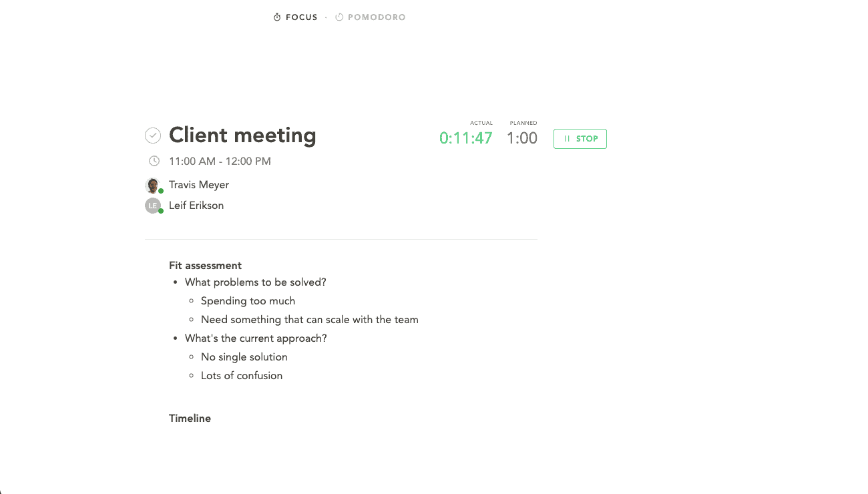The image size is (868, 494).
Task: Click the pause icon inside the STOP button
Action: point(566,139)
